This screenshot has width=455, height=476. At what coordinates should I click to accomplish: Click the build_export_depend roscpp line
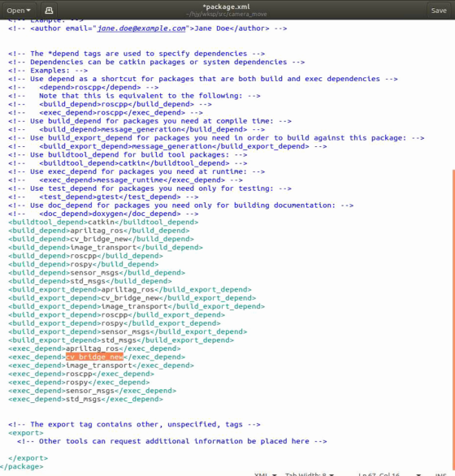tap(117, 315)
